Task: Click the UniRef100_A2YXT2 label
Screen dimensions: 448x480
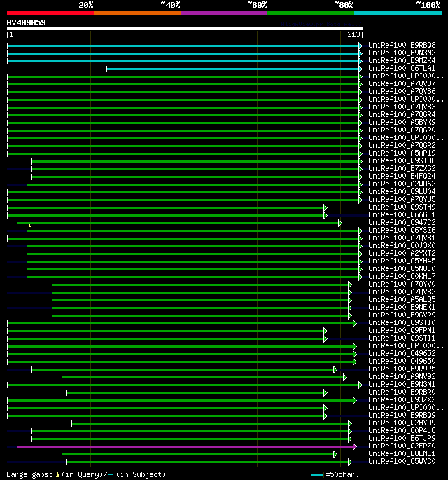Action: [402, 253]
